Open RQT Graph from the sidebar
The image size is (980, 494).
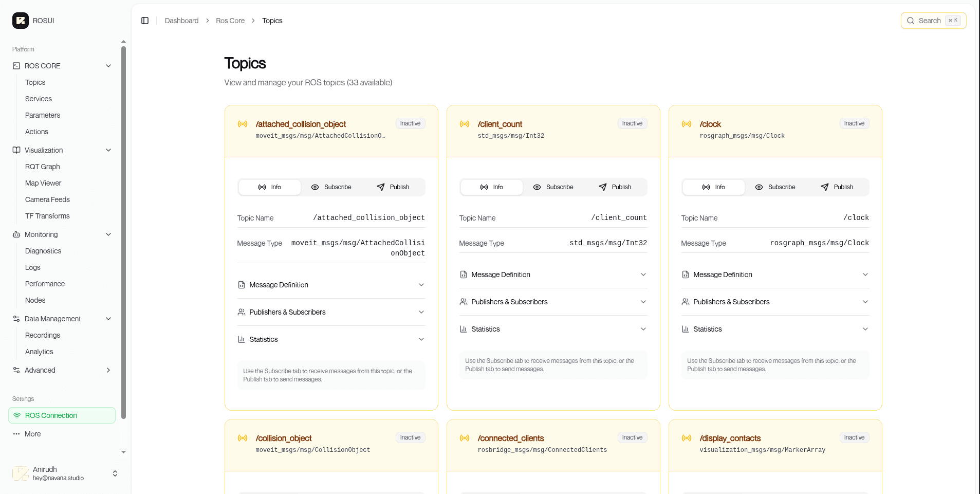(43, 167)
